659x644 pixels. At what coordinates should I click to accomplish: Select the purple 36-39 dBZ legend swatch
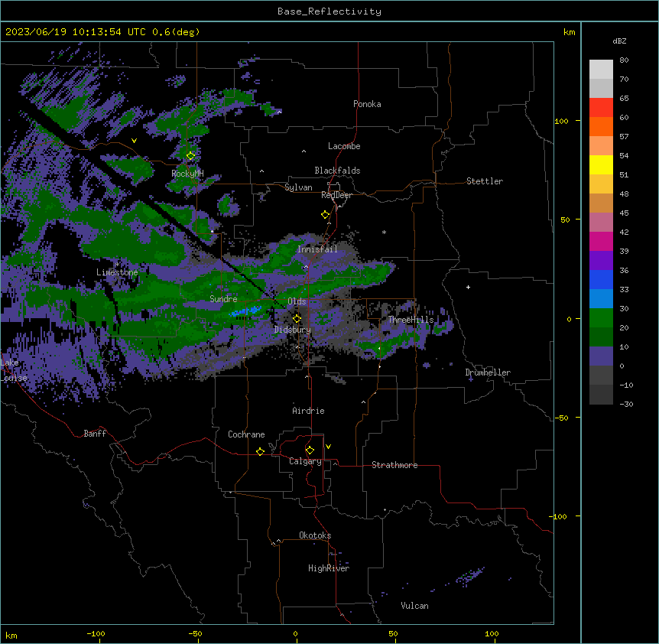coord(601,261)
